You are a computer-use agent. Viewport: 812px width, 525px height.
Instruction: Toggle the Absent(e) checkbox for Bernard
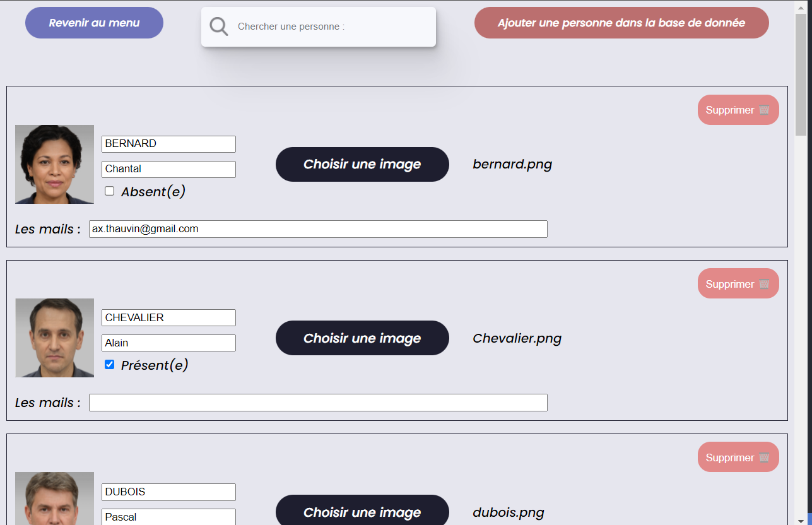[x=109, y=191]
